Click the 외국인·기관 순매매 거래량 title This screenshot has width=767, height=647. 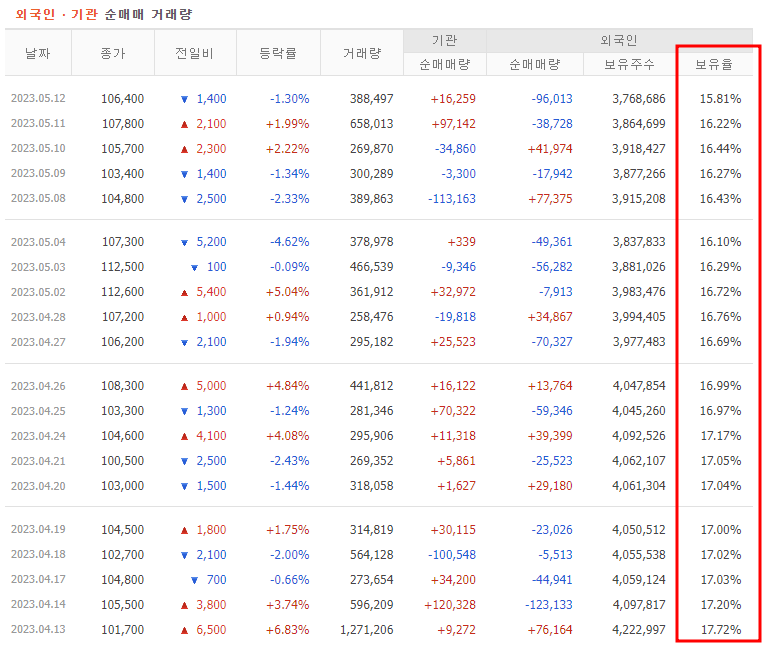point(104,14)
